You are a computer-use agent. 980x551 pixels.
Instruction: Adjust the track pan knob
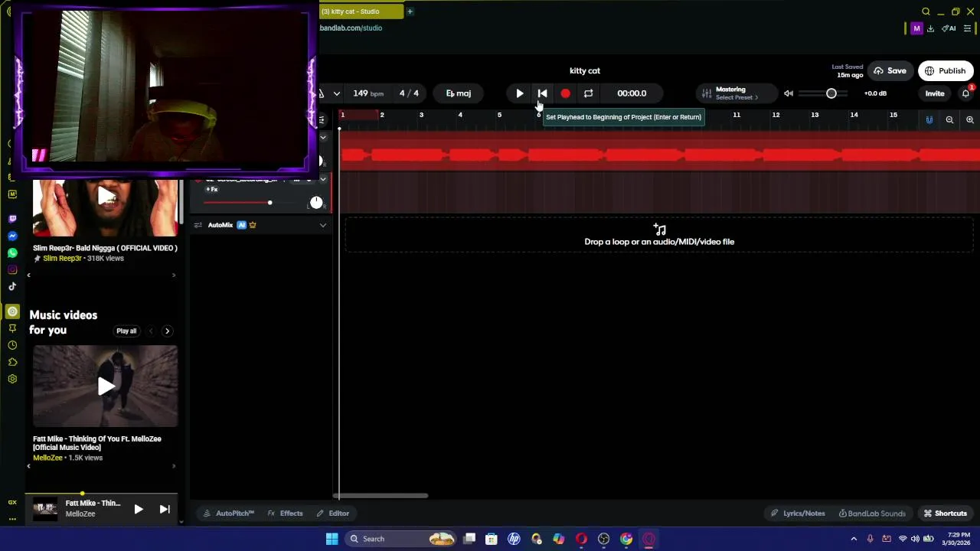coord(316,203)
